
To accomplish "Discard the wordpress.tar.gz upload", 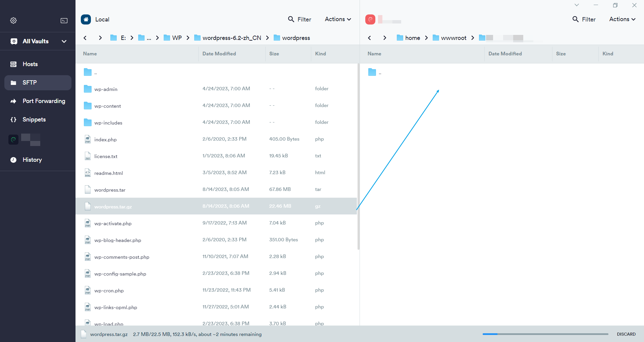I will click(x=626, y=334).
